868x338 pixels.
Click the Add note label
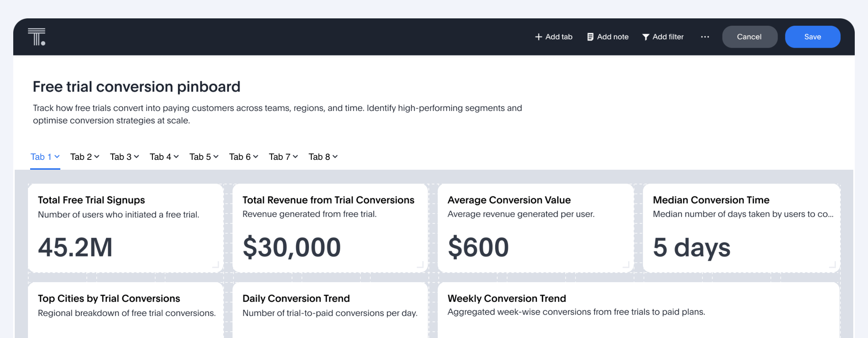(x=613, y=37)
